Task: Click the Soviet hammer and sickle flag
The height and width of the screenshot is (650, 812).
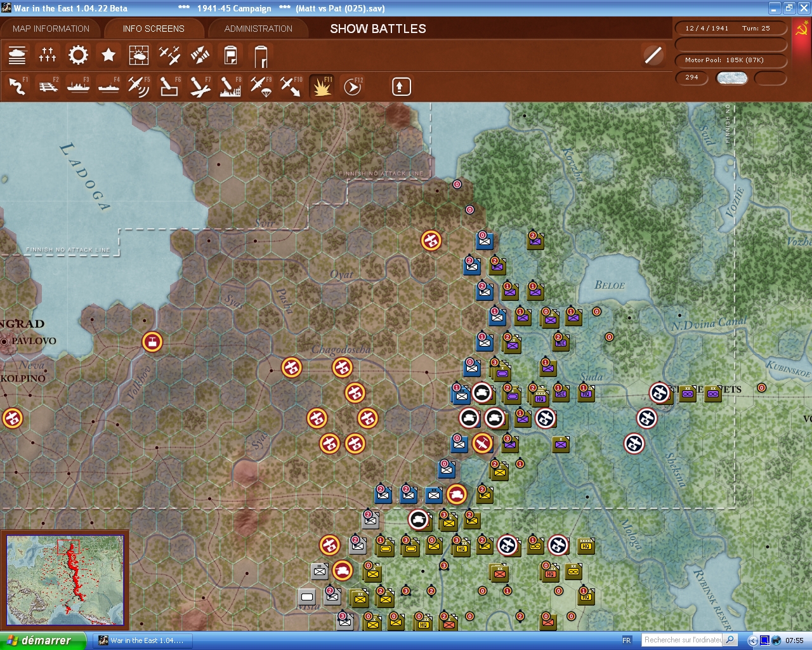Action: coord(802,29)
